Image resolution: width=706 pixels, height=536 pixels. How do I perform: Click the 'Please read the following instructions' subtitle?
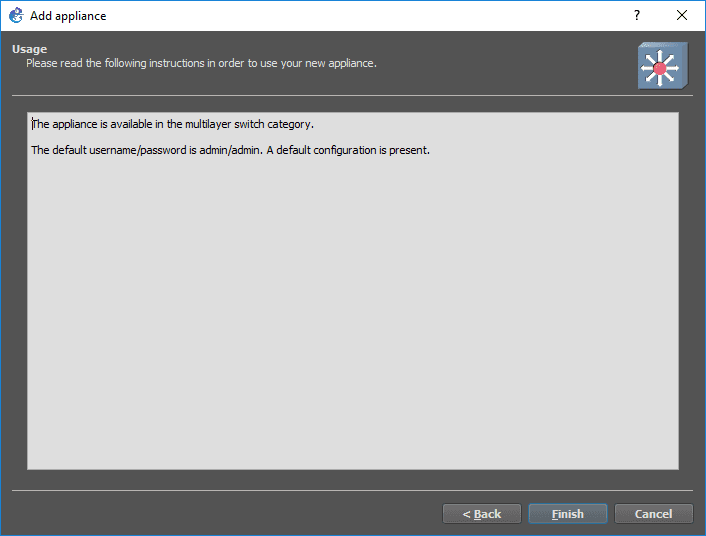[x=200, y=63]
